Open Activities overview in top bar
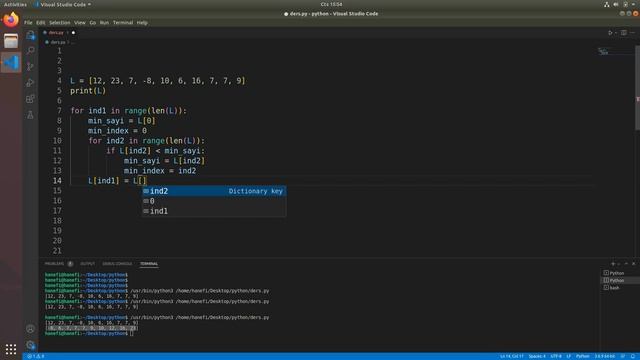 pos(15,4)
